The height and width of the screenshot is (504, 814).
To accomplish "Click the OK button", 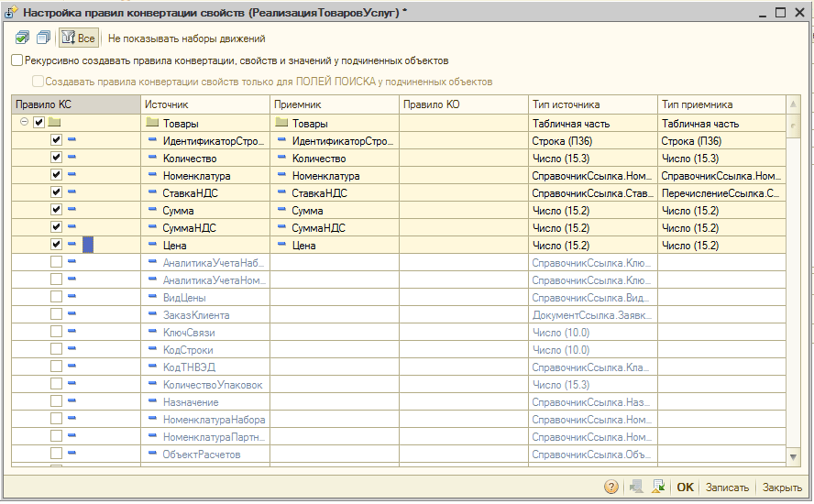I will [685, 488].
